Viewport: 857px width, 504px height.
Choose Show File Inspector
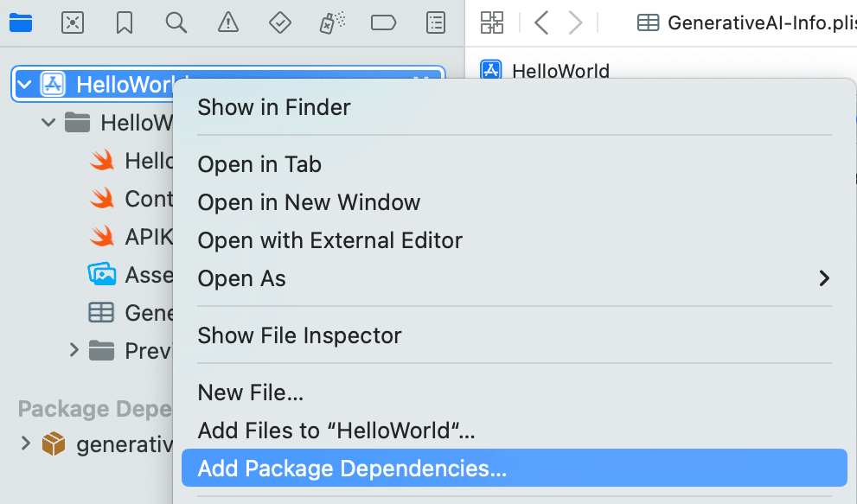[299, 335]
